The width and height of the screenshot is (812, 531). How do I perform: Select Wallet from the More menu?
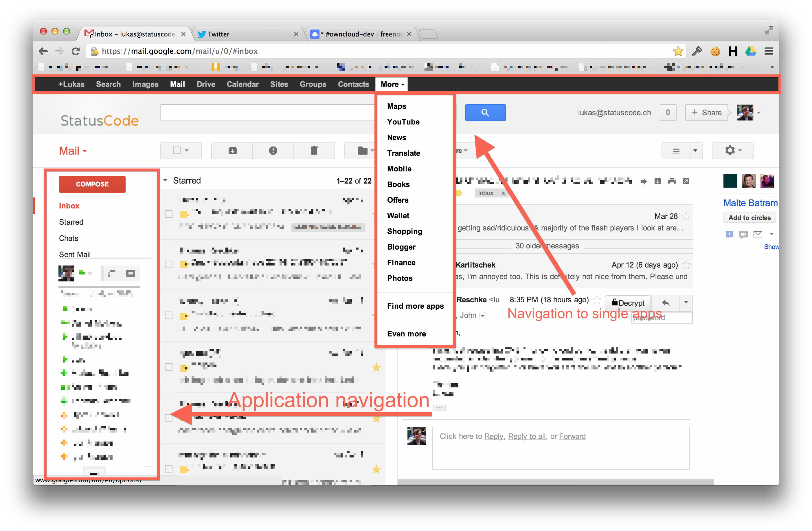[398, 216]
